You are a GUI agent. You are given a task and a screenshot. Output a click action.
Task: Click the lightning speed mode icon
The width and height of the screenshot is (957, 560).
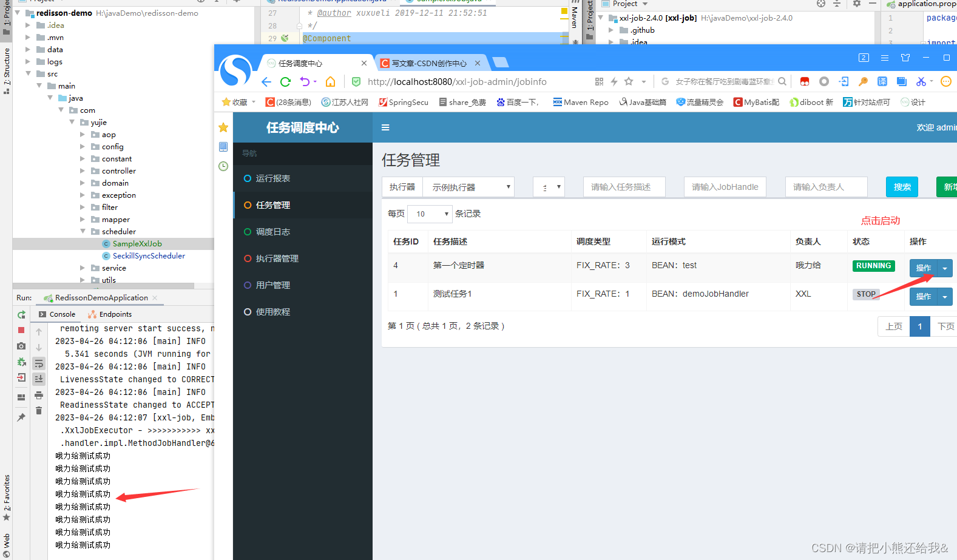614,81
